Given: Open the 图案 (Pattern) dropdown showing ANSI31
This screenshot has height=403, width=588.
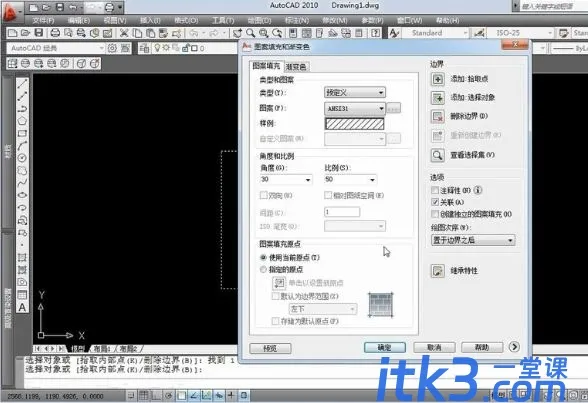Looking at the screenshot, I should [355, 108].
